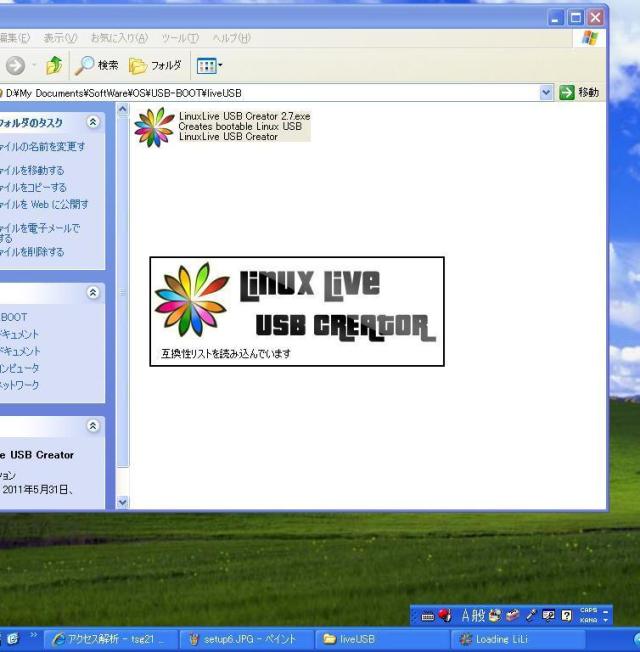Toggle the CAPS lock on language bar

pyautogui.click(x=589, y=611)
